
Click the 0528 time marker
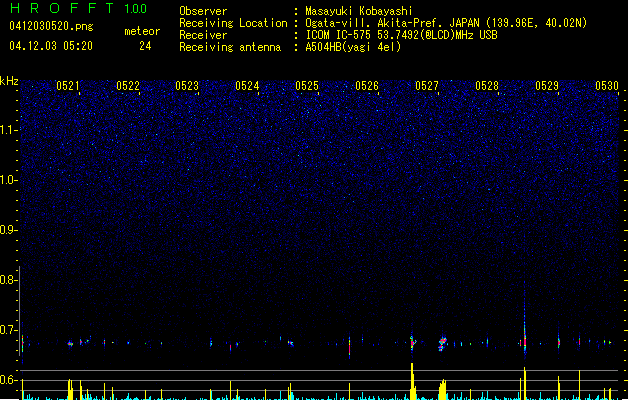click(487, 85)
